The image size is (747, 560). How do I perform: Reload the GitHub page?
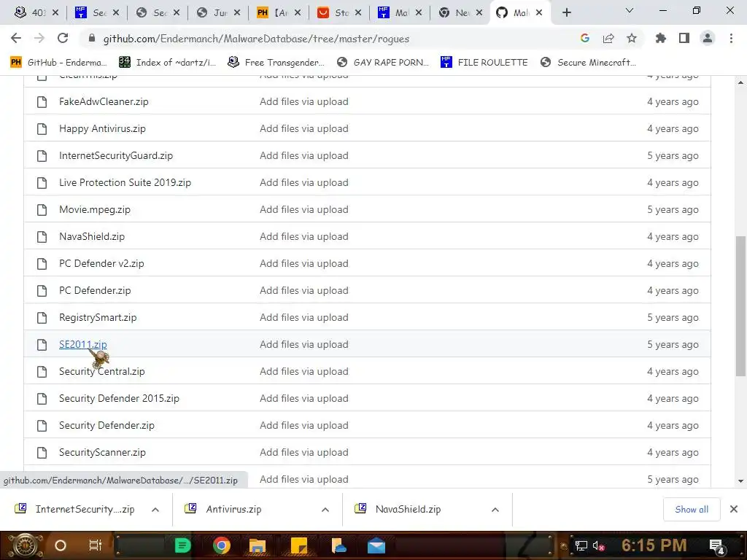tap(63, 38)
